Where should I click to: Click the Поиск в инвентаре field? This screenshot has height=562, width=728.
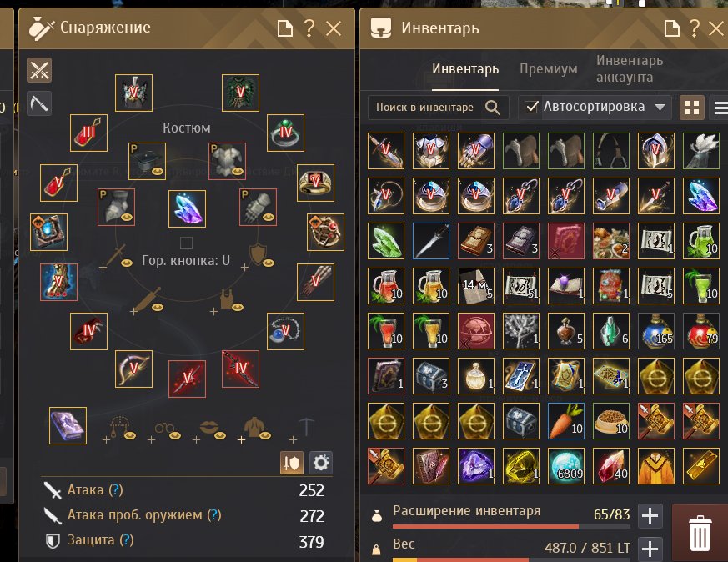[439, 108]
